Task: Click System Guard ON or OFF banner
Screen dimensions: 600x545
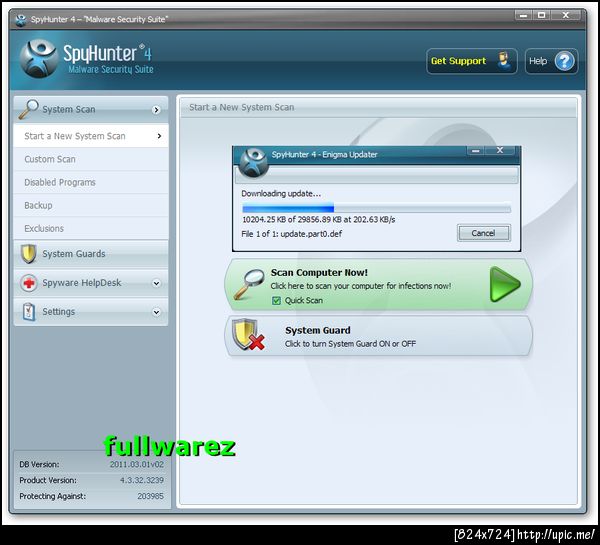Action: pos(378,336)
